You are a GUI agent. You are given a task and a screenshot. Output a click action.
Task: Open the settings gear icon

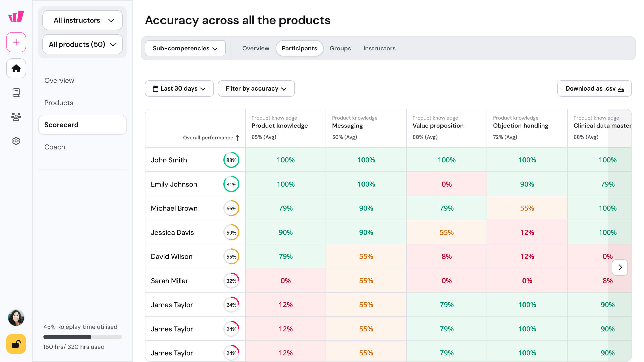16,141
